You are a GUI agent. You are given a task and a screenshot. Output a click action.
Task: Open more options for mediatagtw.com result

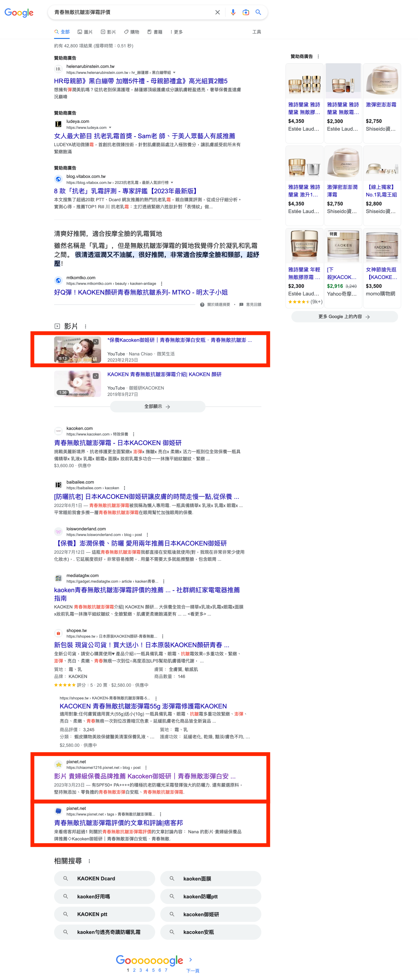[164, 581]
